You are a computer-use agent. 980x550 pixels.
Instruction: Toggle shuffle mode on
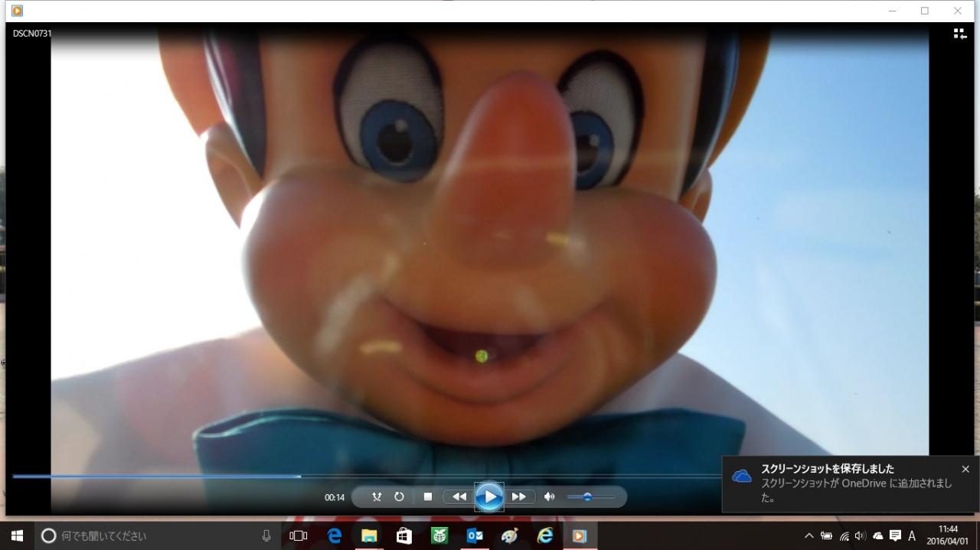(377, 497)
